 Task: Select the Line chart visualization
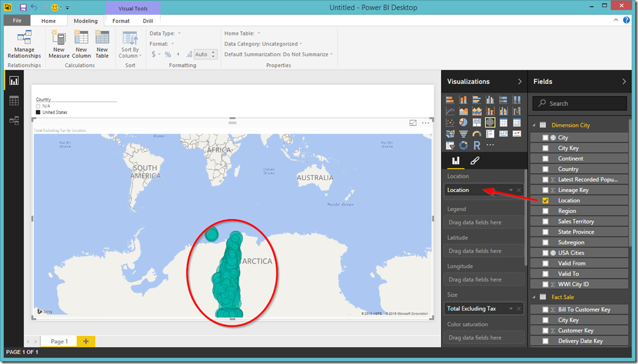[x=450, y=111]
